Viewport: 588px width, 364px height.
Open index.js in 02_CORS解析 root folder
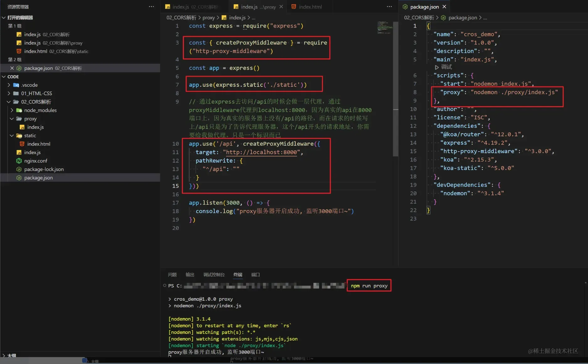tap(80, 153)
